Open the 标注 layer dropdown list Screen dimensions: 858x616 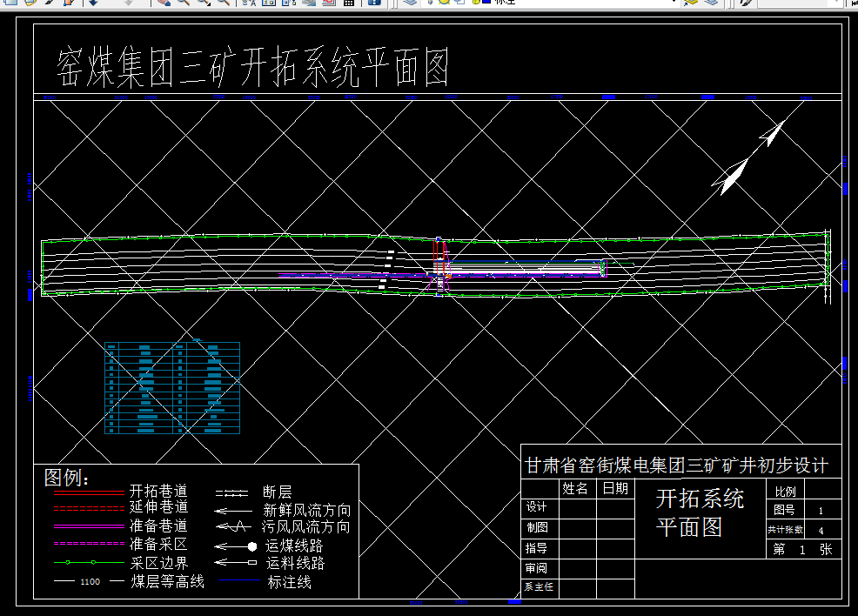[674, 4]
